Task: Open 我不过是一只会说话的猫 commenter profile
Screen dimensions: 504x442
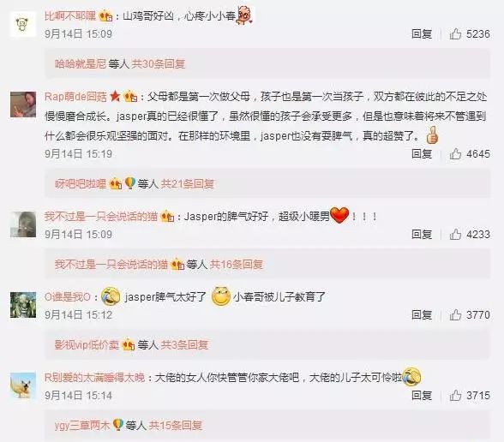Action: pyautogui.click(x=101, y=217)
